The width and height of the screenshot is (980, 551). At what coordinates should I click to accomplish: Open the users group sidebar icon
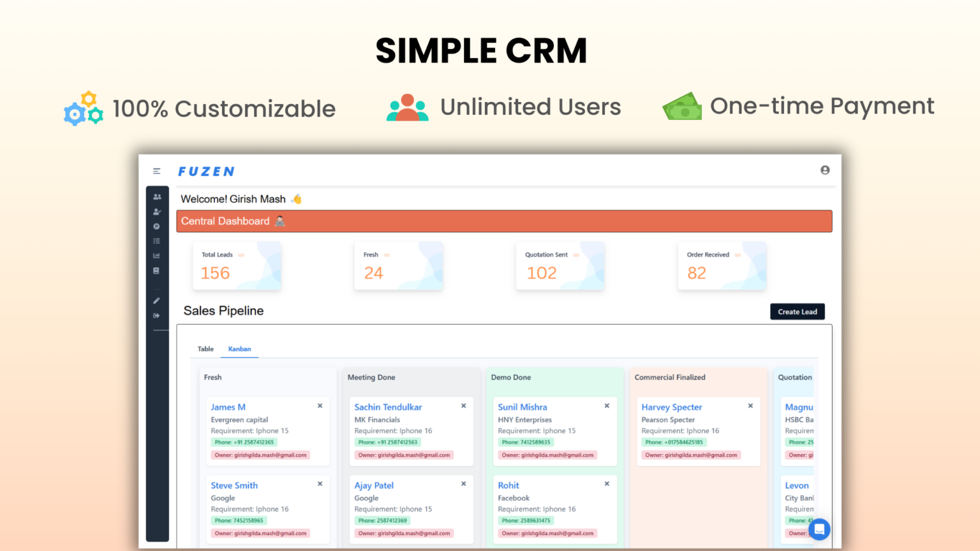point(157,197)
